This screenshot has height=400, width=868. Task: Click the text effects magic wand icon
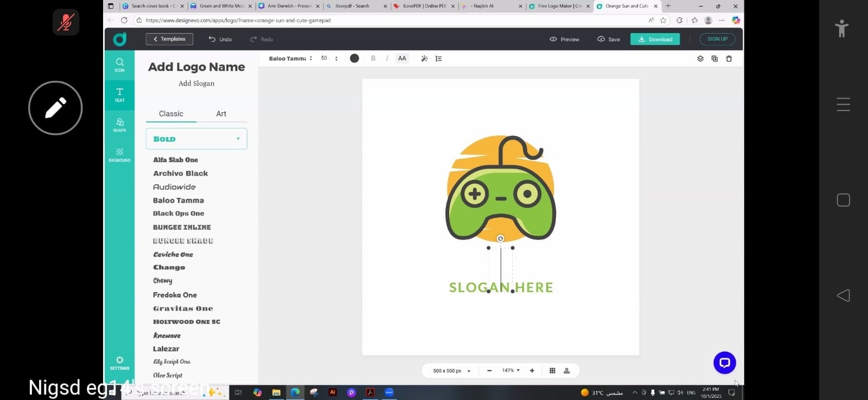click(x=424, y=59)
